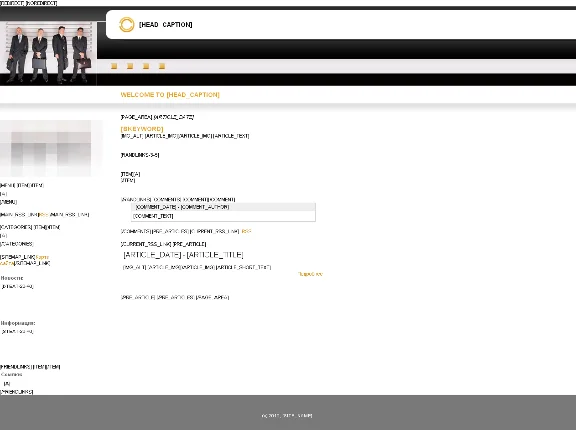Open the orange [BKEYWORD] article heading
The width and height of the screenshot is (576, 430).
coord(142,129)
